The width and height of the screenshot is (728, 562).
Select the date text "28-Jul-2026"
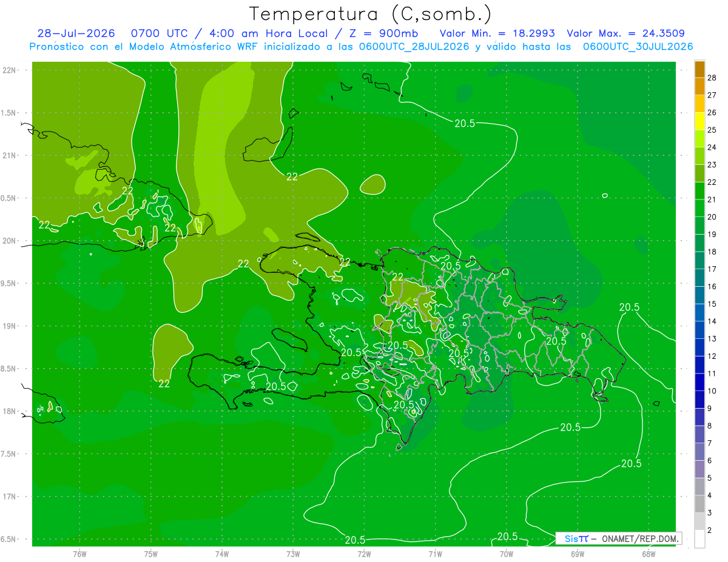tap(75, 33)
